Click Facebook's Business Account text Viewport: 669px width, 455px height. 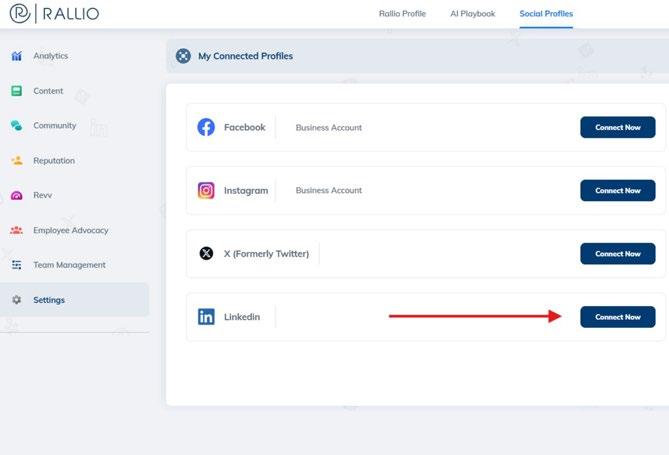[x=329, y=128]
